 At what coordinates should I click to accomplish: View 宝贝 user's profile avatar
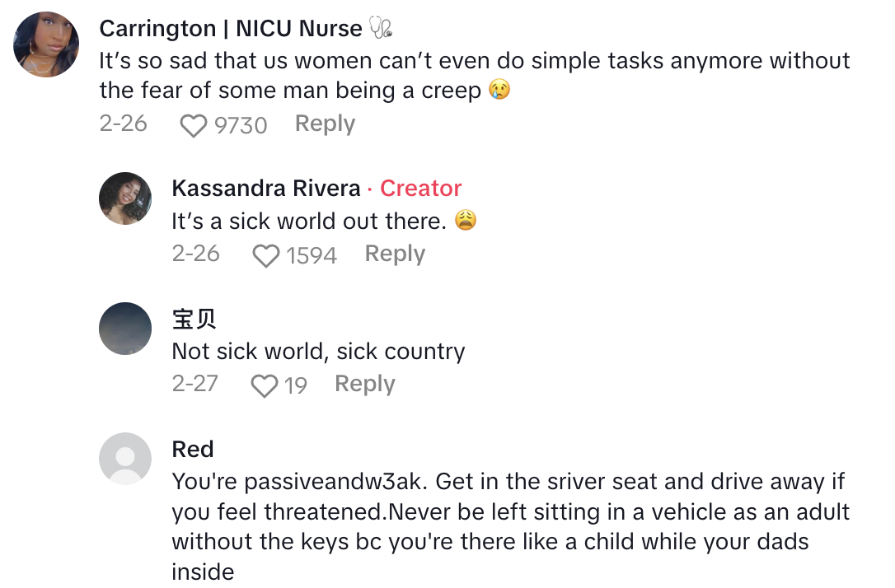click(125, 329)
